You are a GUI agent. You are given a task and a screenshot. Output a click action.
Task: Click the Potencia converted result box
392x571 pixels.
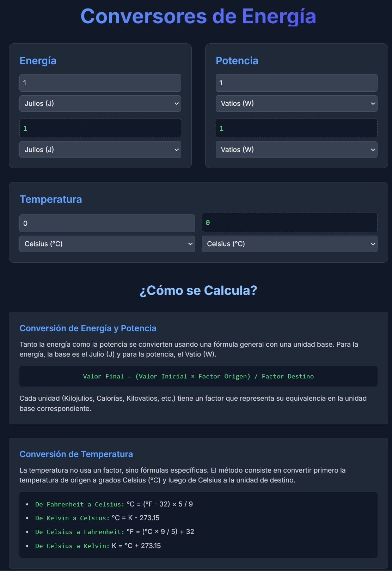(296, 128)
